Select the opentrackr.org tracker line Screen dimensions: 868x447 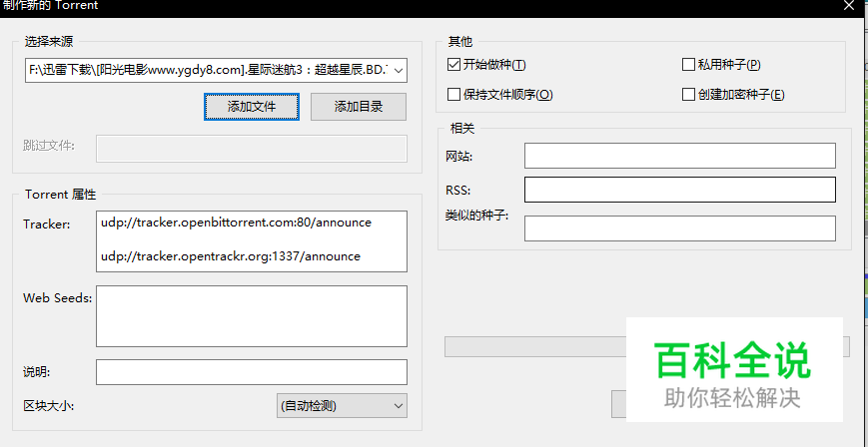[231, 256]
